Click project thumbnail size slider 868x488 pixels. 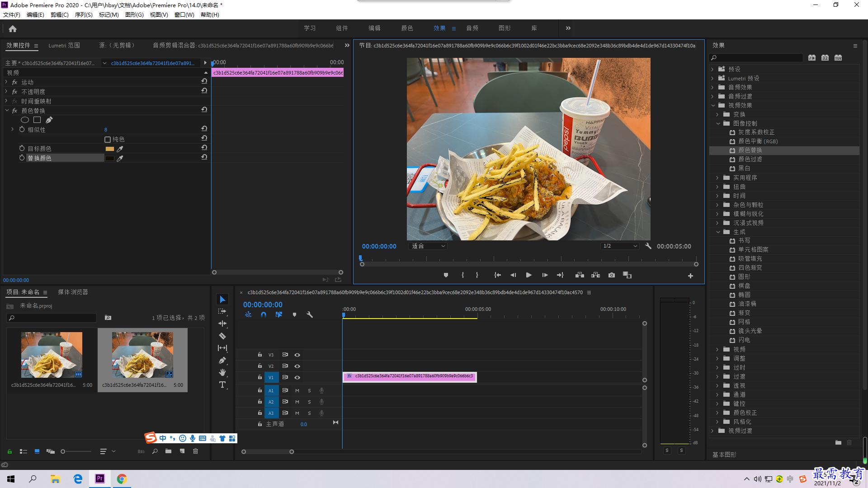[x=76, y=451]
